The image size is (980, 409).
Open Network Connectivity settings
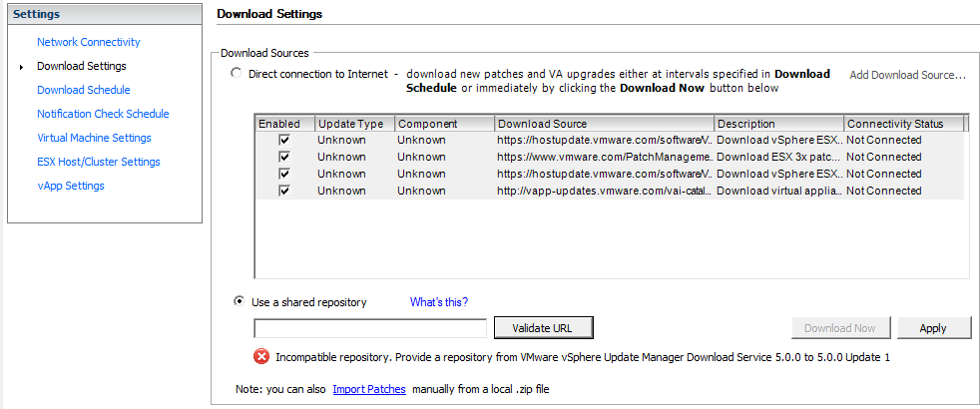point(88,42)
